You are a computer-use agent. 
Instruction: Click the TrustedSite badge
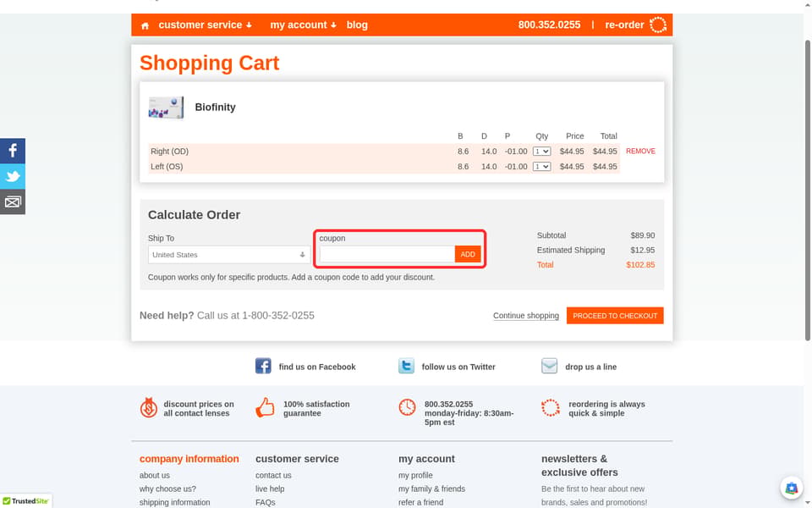click(25, 500)
